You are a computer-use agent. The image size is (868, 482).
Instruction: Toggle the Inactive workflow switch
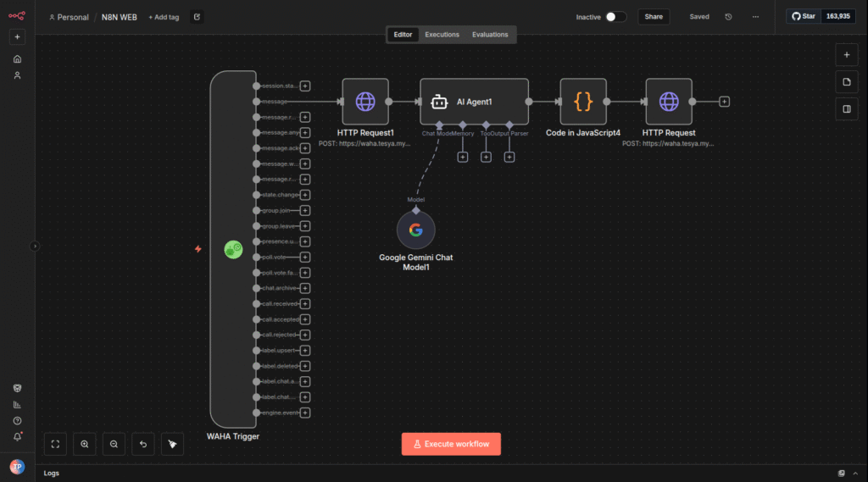click(x=615, y=17)
